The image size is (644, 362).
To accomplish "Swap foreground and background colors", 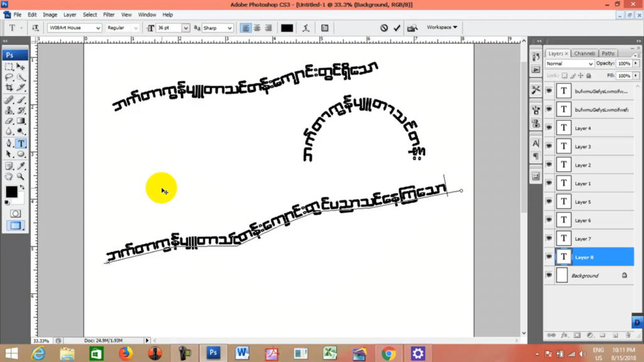I will 22,187.
